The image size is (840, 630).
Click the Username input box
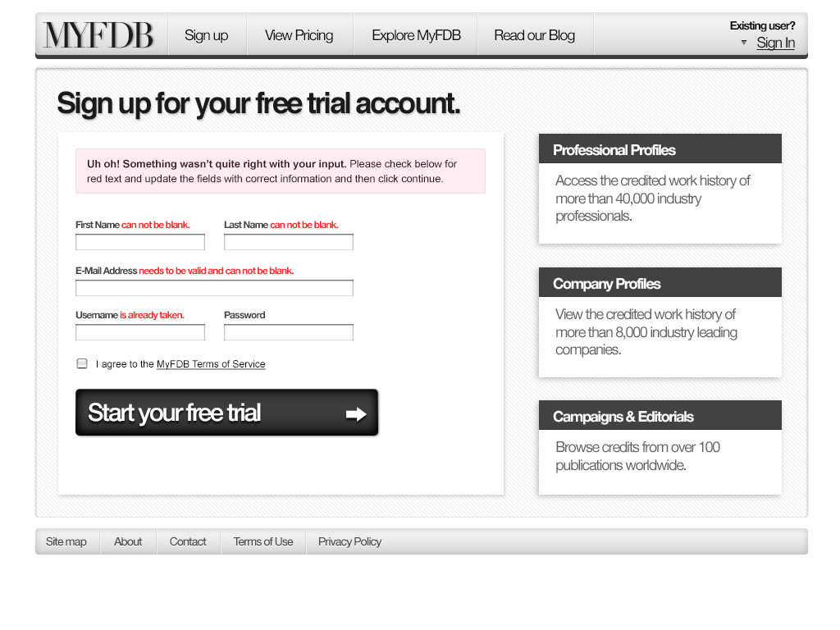pyautogui.click(x=140, y=332)
